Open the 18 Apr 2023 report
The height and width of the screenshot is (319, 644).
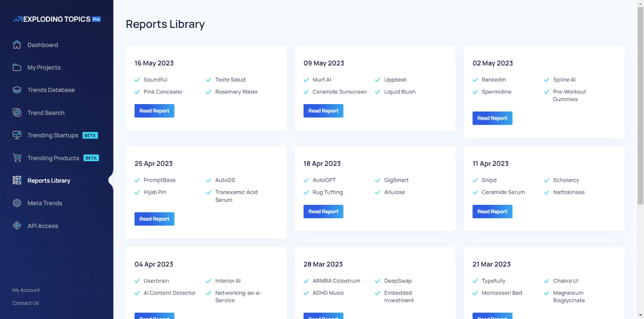click(x=323, y=212)
